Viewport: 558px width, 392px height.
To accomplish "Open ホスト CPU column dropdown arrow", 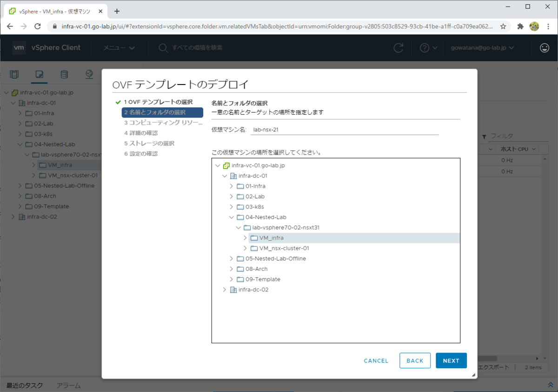I will click(534, 149).
